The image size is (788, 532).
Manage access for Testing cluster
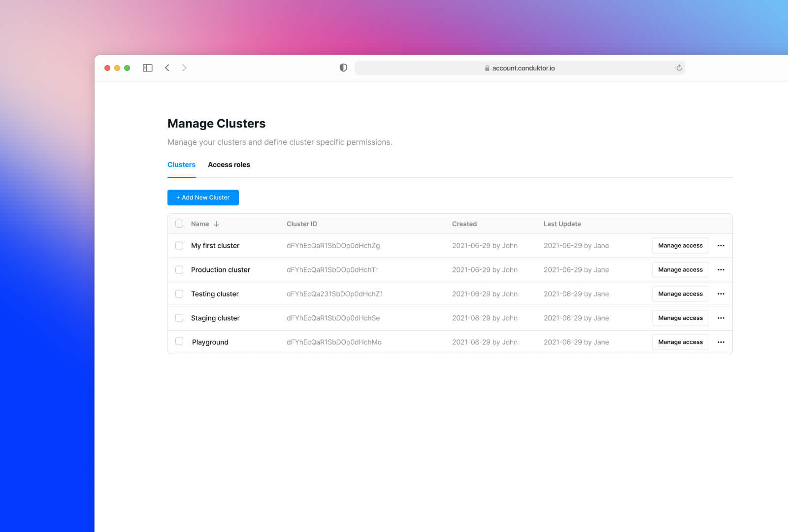[681, 294]
